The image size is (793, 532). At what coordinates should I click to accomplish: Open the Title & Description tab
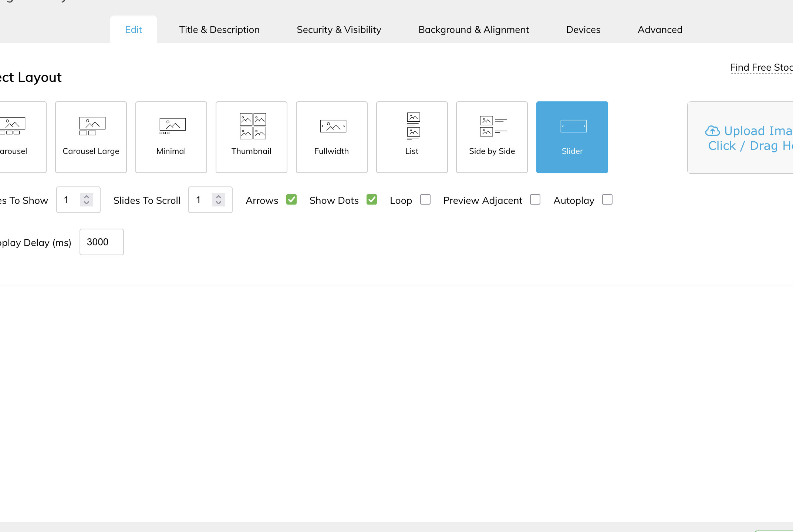[x=219, y=30]
